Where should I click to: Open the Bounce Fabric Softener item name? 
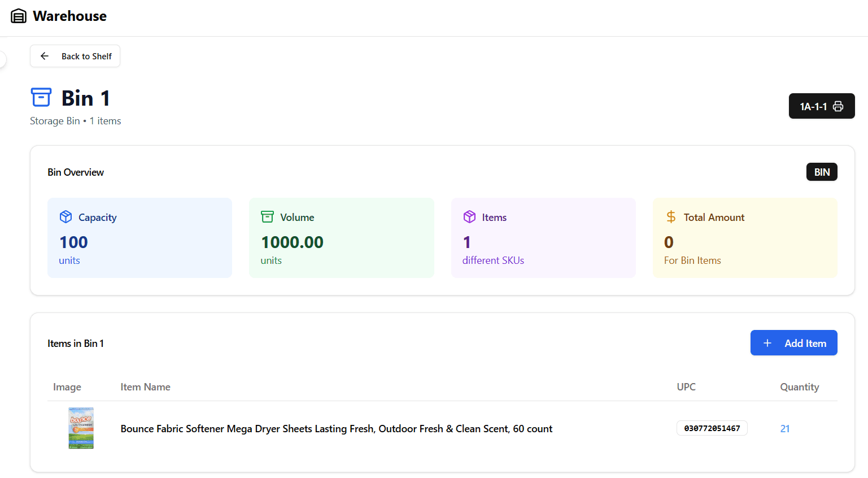(x=336, y=429)
